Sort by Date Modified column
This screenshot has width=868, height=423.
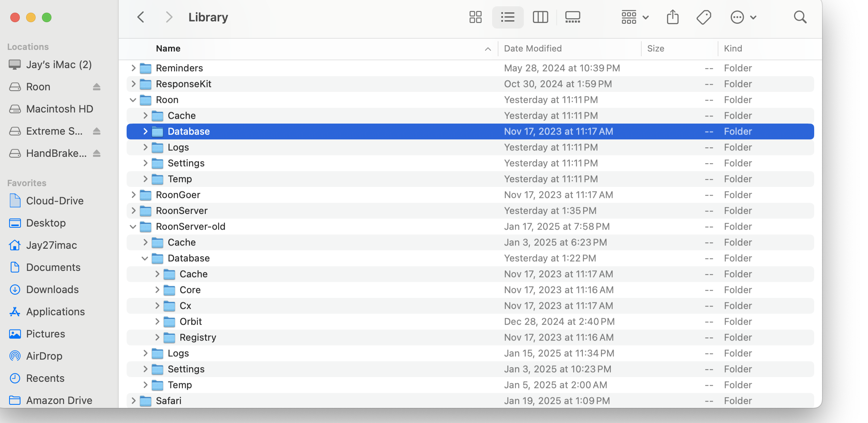pyautogui.click(x=533, y=48)
